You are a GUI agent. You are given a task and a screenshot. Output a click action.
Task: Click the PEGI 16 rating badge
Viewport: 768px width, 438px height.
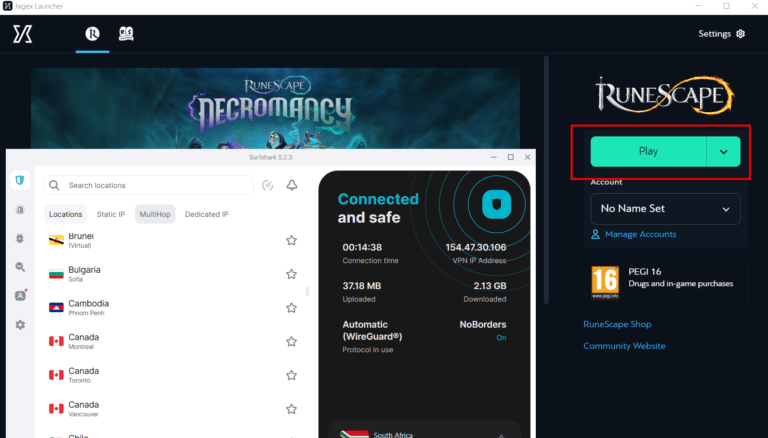click(x=605, y=282)
